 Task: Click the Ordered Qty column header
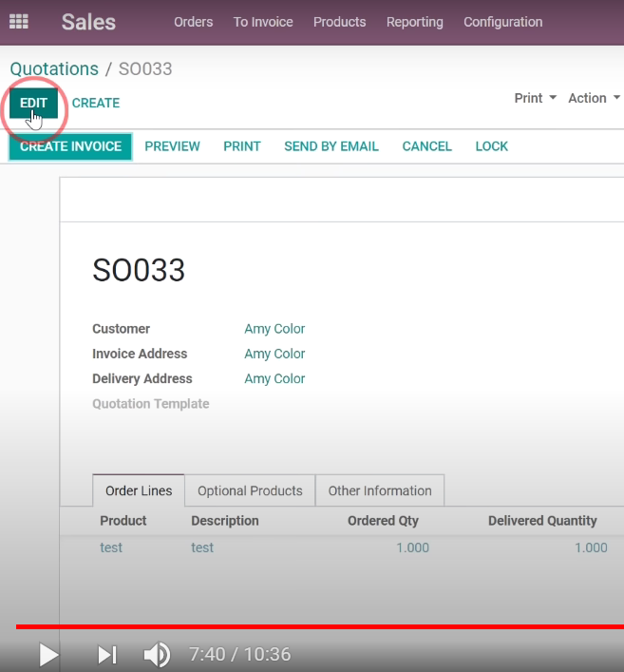point(383,521)
